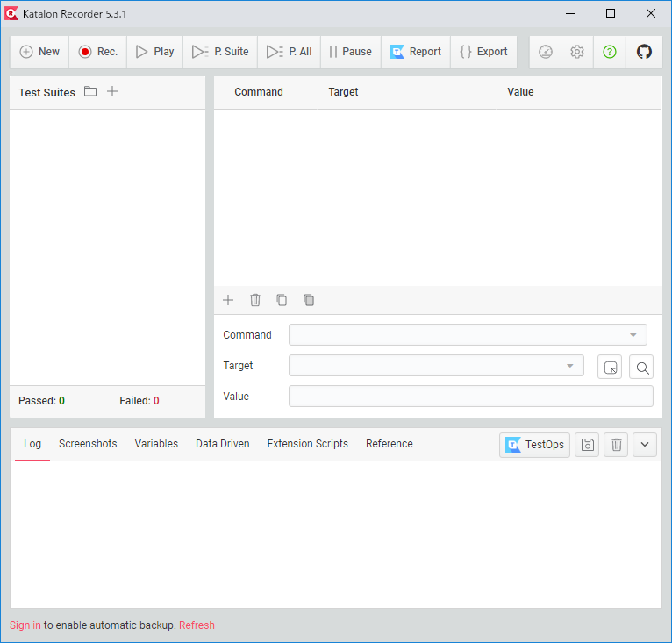The height and width of the screenshot is (643, 672).
Task: Click the Test Suites heading
Action: point(46,93)
